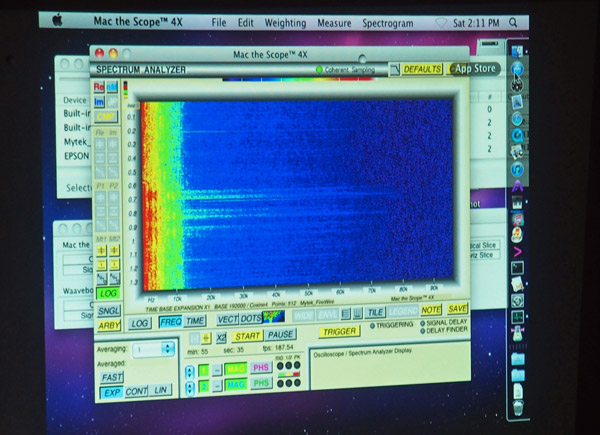This screenshot has width=600, height=435.
Task: Click the yellow NOTE button
Action: (x=431, y=310)
